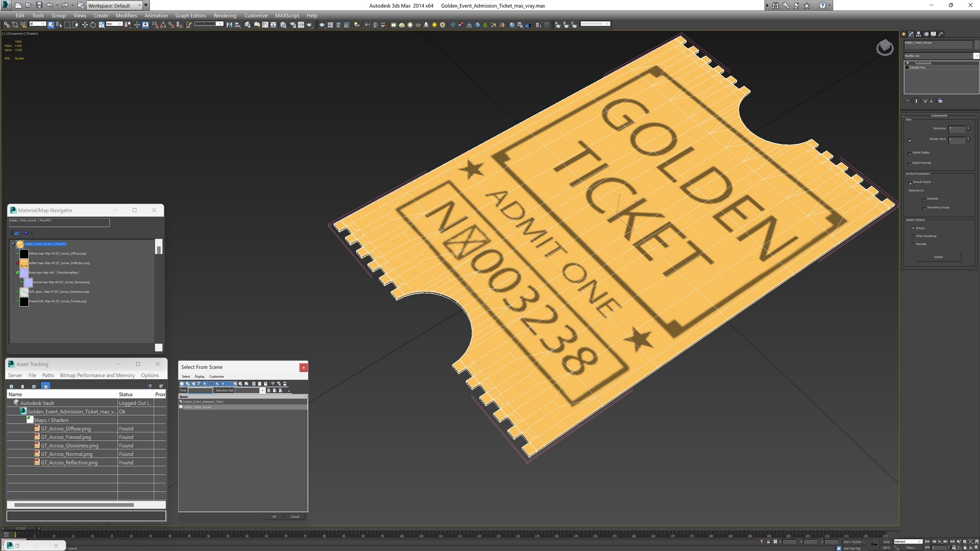Activate the Select Object tool

(51, 24)
